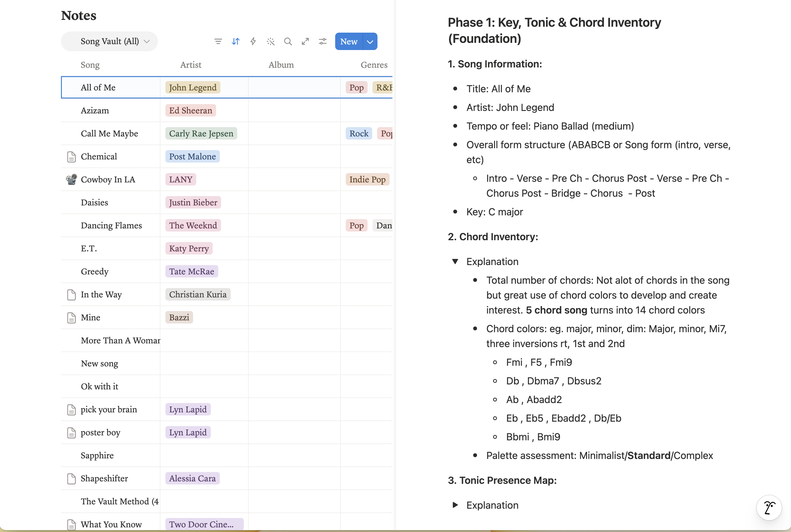Open the Song Vault (All) view dropdown

tap(109, 41)
